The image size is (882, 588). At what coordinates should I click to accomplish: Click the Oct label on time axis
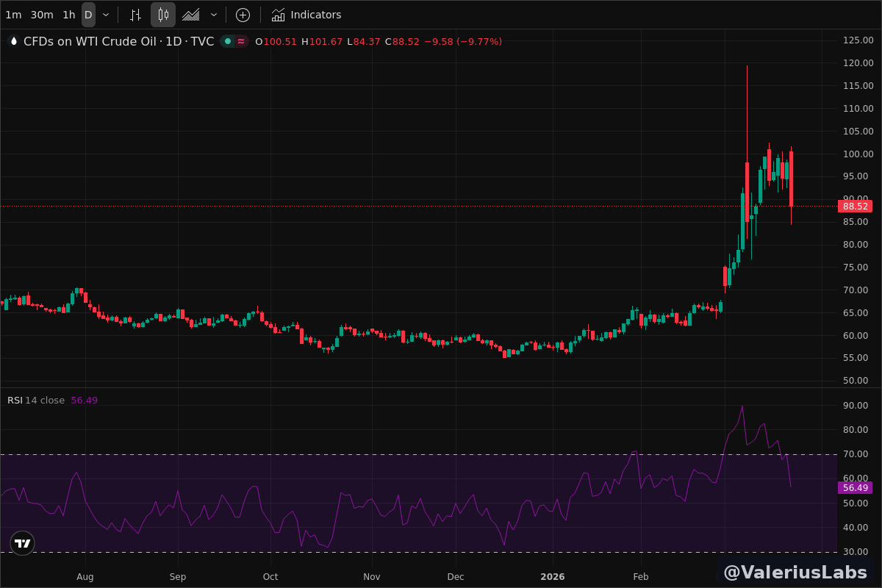270,577
